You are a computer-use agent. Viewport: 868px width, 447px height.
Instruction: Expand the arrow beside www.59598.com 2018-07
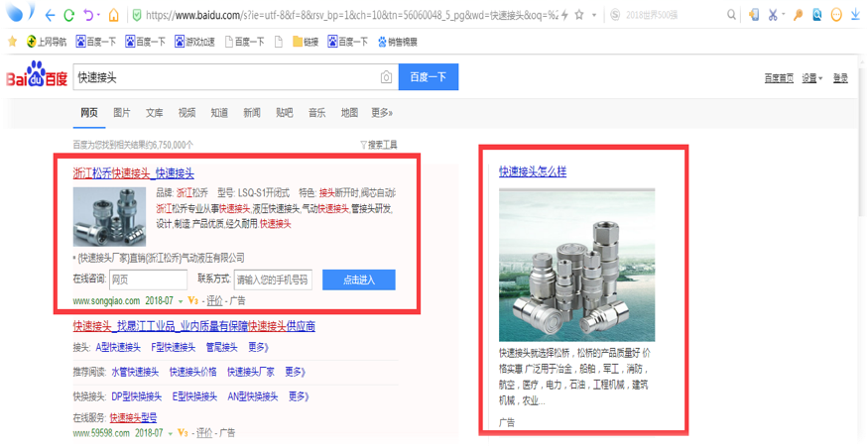click(x=171, y=433)
